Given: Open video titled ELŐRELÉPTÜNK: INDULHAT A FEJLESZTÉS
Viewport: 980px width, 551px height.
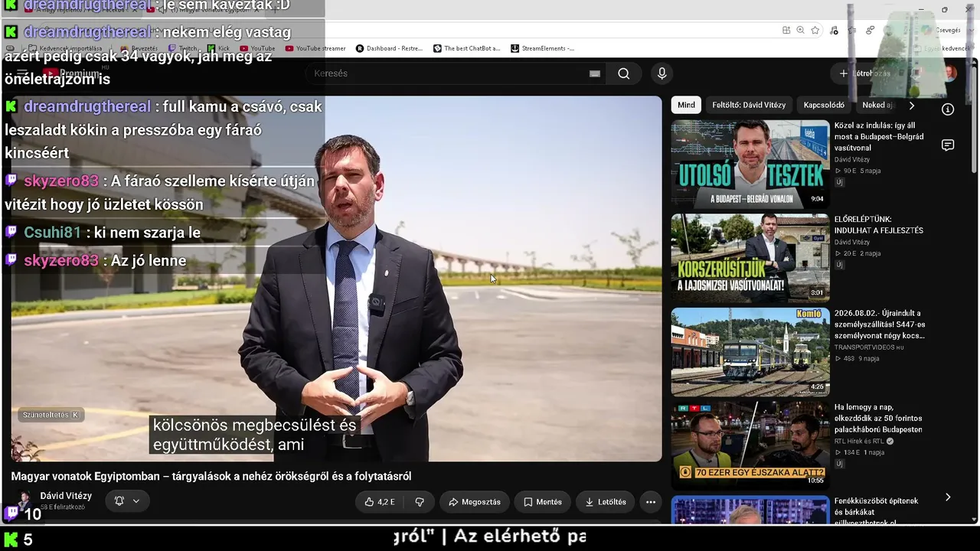Looking at the screenshot, I should coord(879,225).
